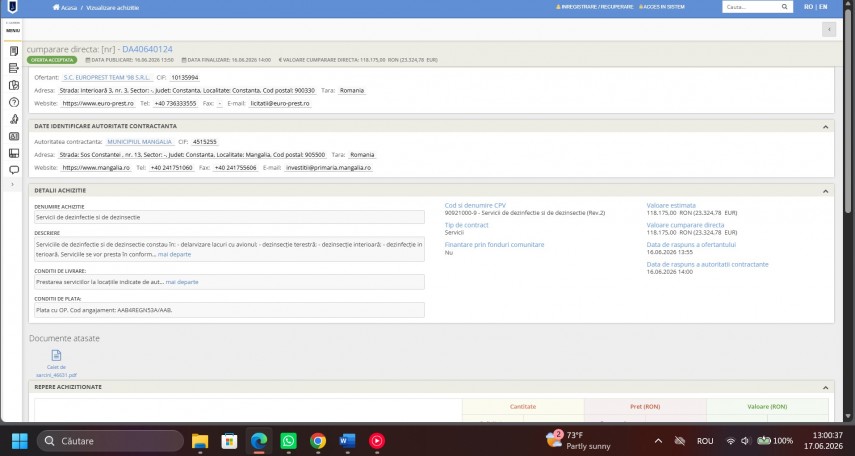Click the ROU keyboard language indicator
Viewport: 855px width, 456px height.
tap(705, 441)
